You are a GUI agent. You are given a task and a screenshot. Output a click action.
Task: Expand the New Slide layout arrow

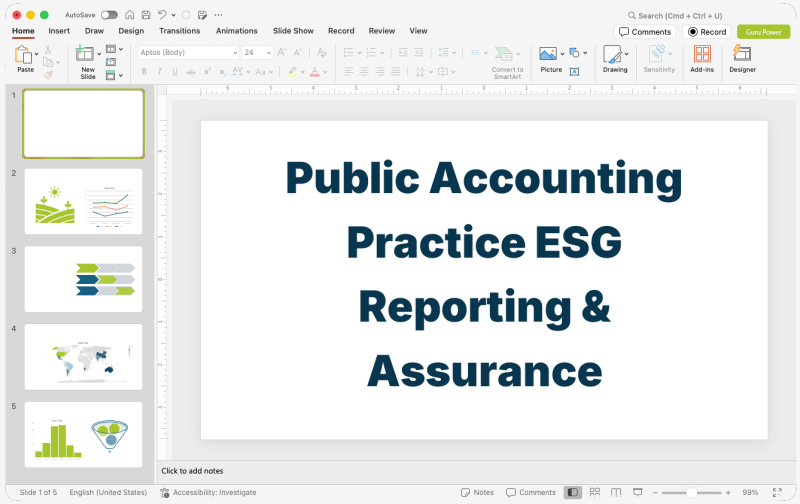click(99, 54)
